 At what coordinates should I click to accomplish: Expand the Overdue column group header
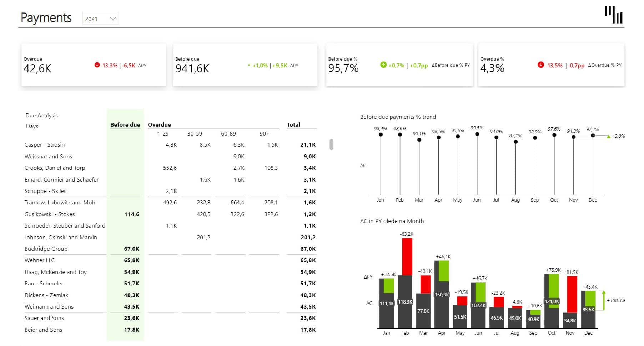coord(159,124)
